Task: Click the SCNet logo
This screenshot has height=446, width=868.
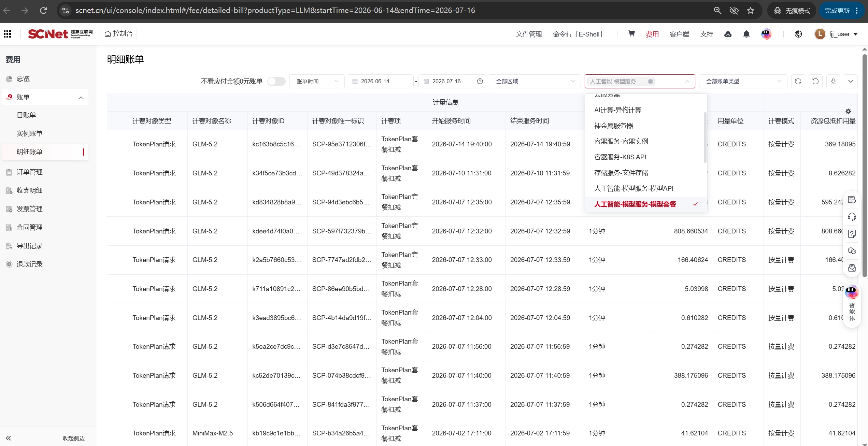Action: coord(60,34)
